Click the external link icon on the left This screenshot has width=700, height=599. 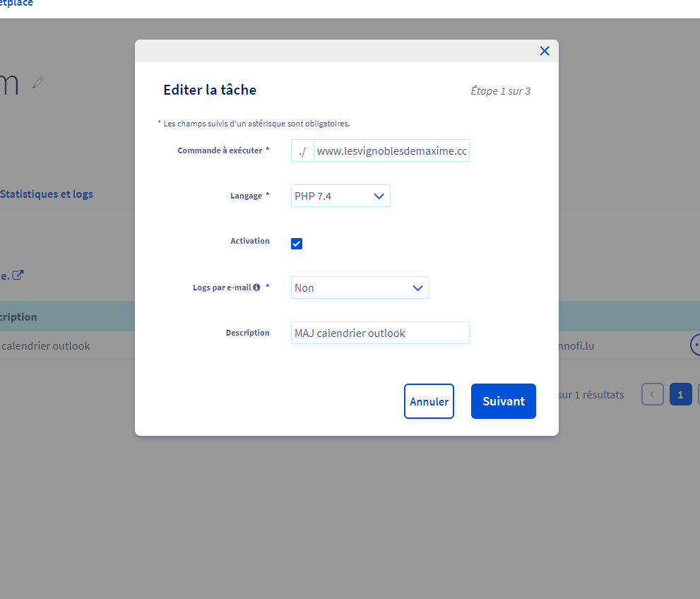pos(18,275)
